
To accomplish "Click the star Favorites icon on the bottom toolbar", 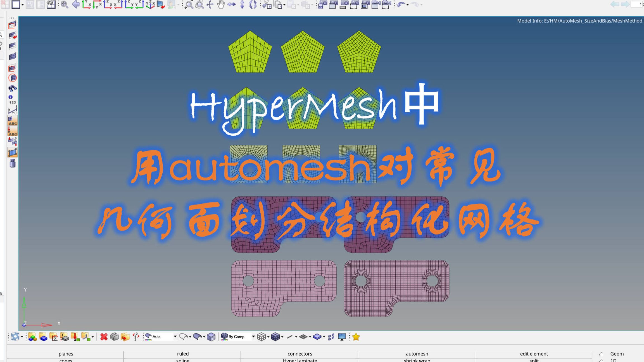I will click(x=357, y=337).
